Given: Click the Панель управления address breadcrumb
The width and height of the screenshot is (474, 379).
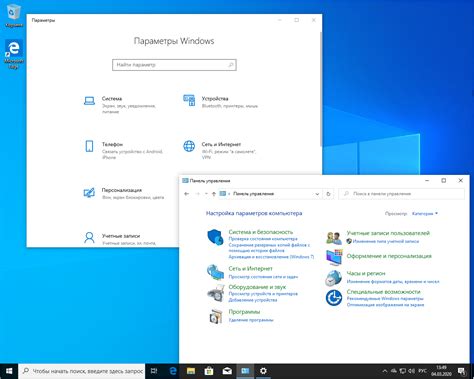Looking at the screenshot, I should pyautogui.click(x=254, y=194).
